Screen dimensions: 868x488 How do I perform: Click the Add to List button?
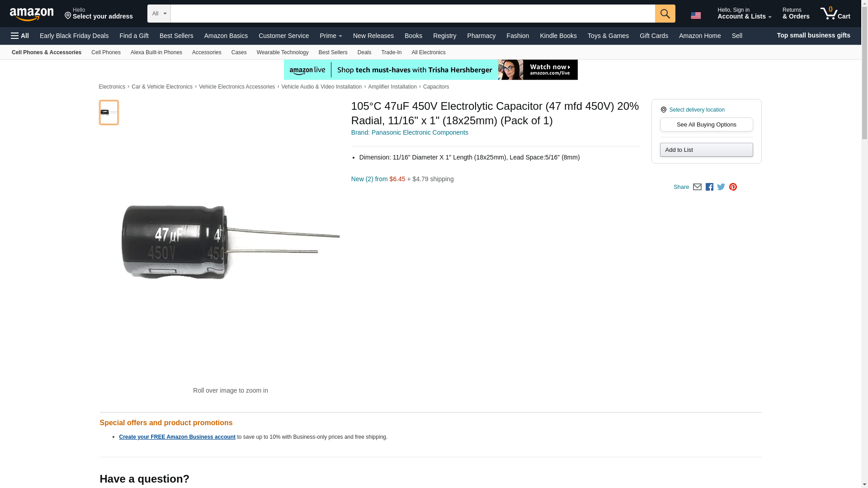[706, 150]
